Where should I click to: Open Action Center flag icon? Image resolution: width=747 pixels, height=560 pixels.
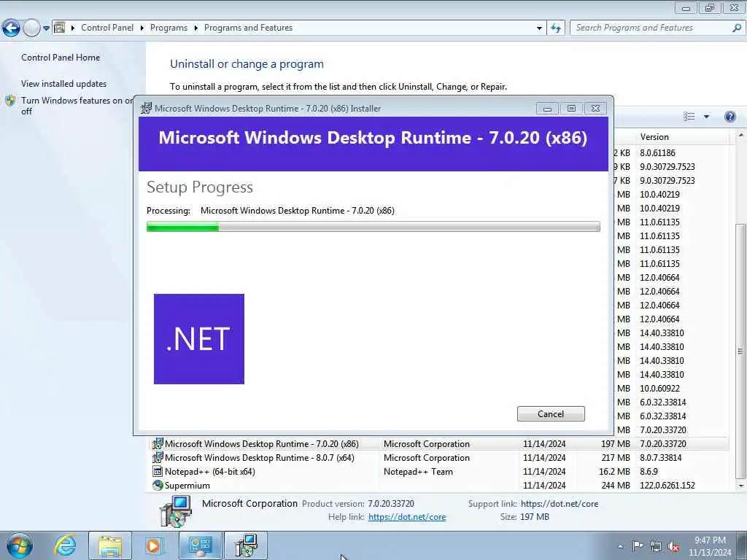click(638, 546)
